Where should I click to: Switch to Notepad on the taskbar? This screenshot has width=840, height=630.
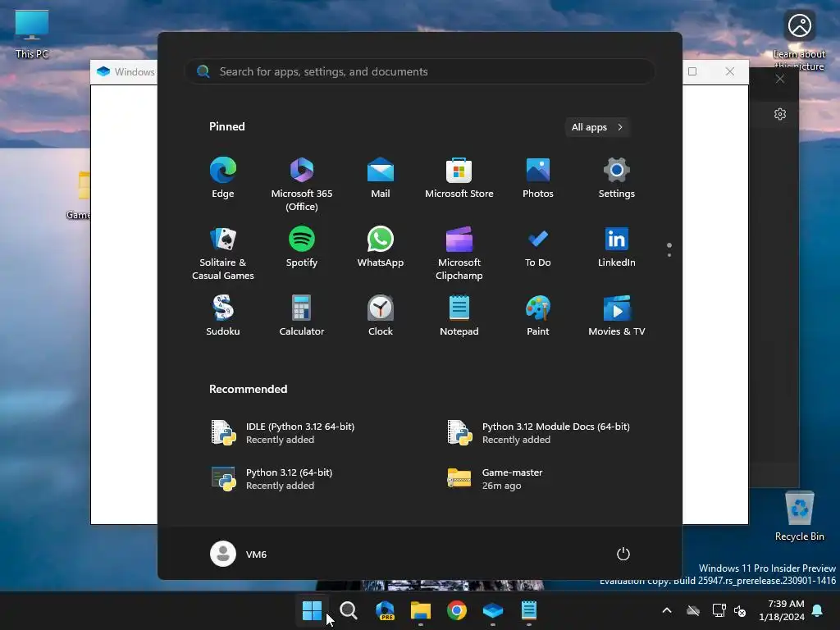coord(529,610)
